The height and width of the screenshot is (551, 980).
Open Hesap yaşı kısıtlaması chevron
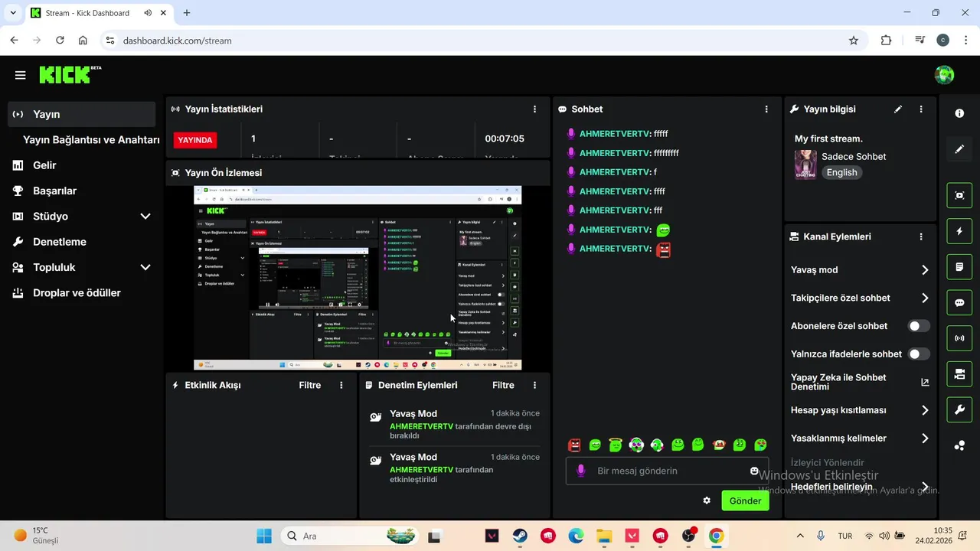(925, 411)
